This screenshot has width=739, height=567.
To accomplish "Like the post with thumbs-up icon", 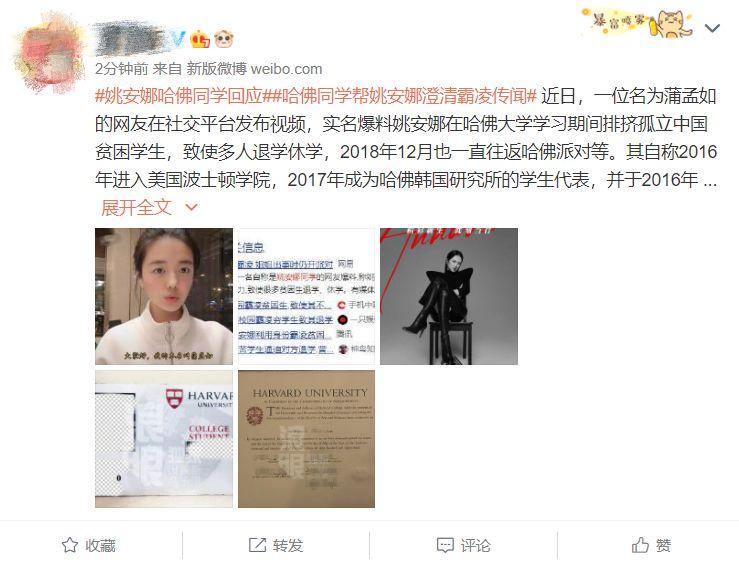I will tap(640, 545).
